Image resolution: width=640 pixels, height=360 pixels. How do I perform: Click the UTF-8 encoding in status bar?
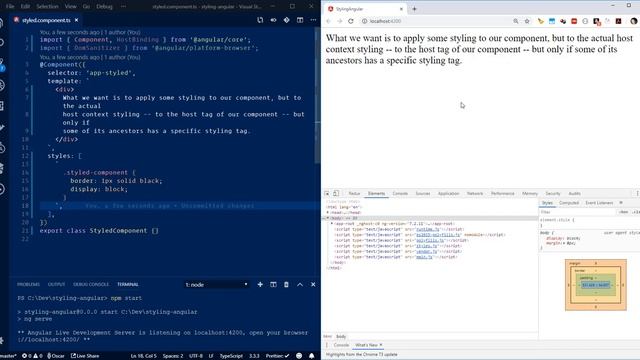(x=196, y=356)
